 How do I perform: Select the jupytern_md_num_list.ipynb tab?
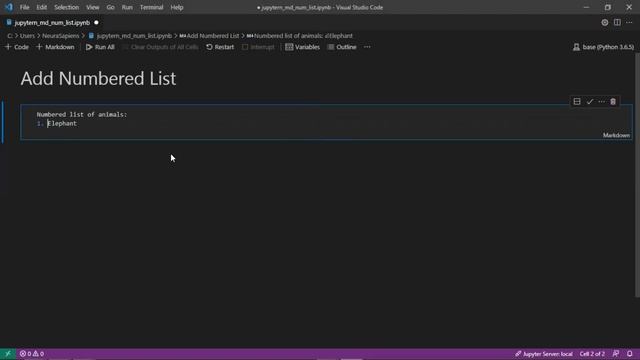(x=52, y=23)
